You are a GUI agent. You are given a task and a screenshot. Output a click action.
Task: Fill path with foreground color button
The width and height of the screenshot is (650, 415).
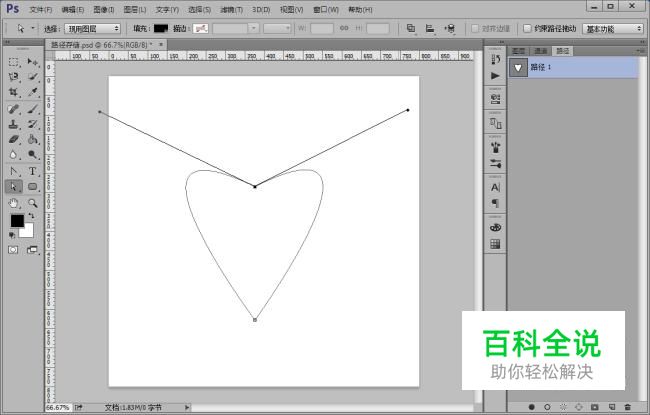click(531, 407)
